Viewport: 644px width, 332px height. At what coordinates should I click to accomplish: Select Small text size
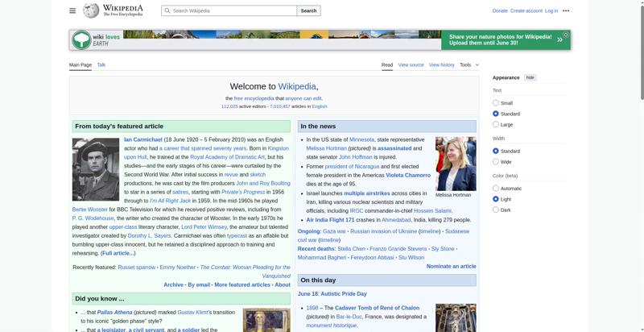[x=496, y=102]
